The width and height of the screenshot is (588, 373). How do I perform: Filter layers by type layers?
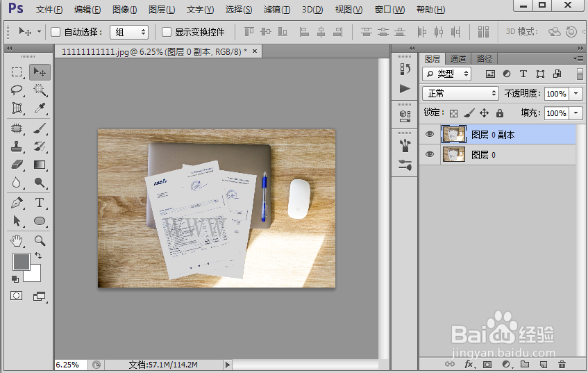[523, 74]
